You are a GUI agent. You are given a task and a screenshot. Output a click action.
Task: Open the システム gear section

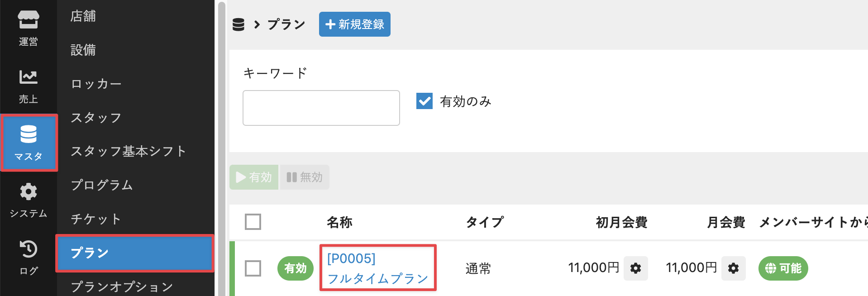pyautogui.click(x=28, y=200)
